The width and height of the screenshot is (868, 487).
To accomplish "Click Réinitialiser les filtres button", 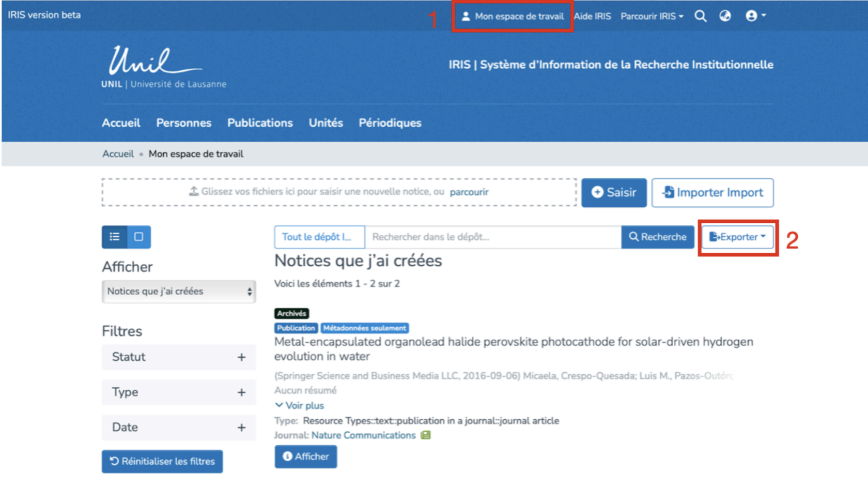I will pyautogui.click(x=162, y=461).
